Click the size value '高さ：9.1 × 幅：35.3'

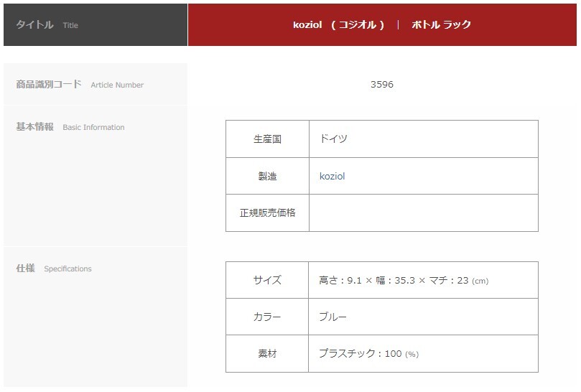[x=367, y=281]
